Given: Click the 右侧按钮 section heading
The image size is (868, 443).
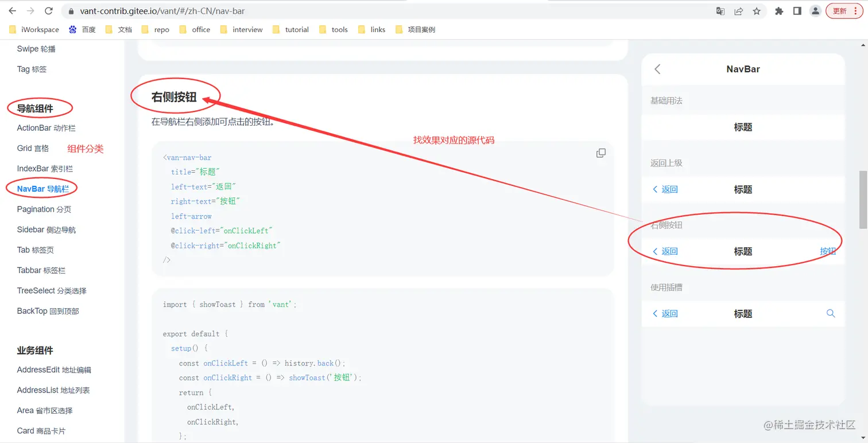Looking at the screenshot, I should (174, 97).
